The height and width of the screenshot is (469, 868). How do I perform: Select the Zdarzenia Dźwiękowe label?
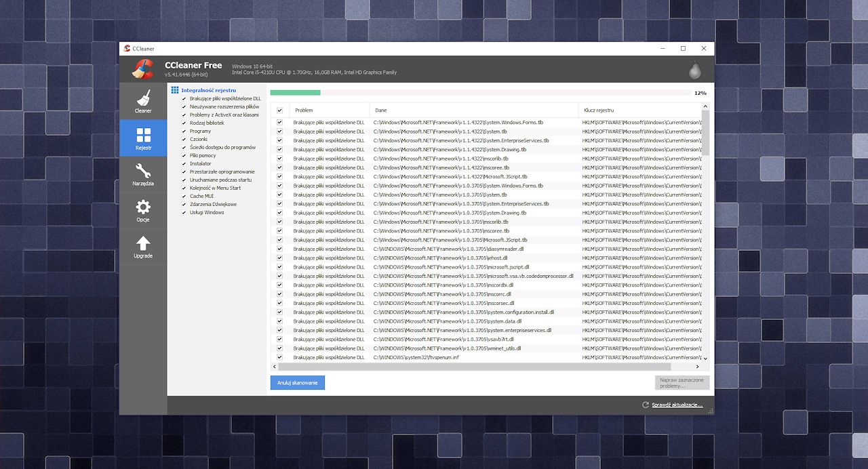pyautogui.click(x=213, y=204)
